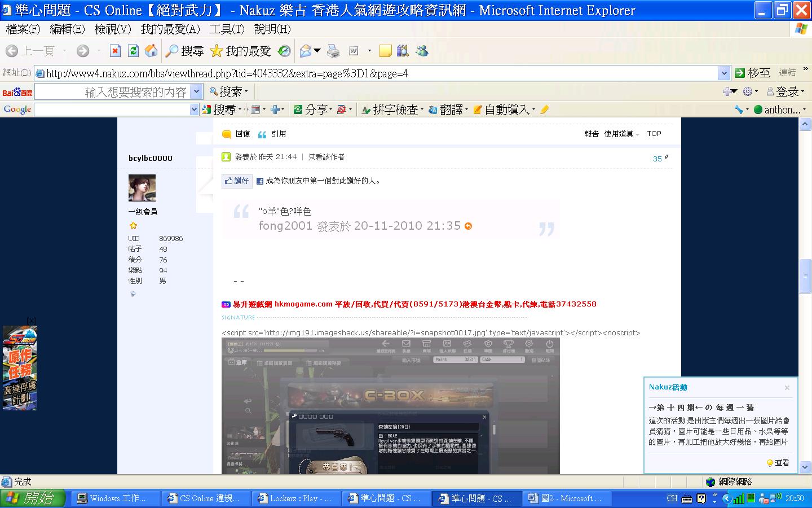Refresh the current page

click(133, 51)
